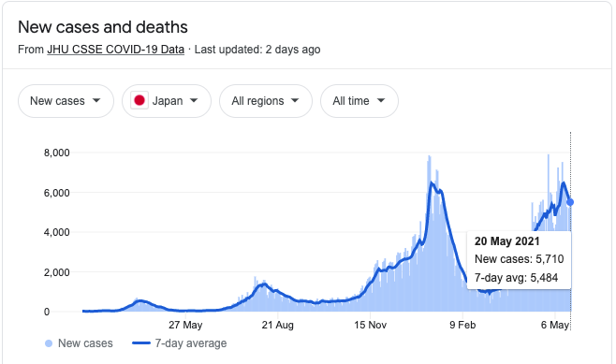This screenshot has height=364, width=616.
Task: Click the New cases and deaths heading
Action: 103,27
